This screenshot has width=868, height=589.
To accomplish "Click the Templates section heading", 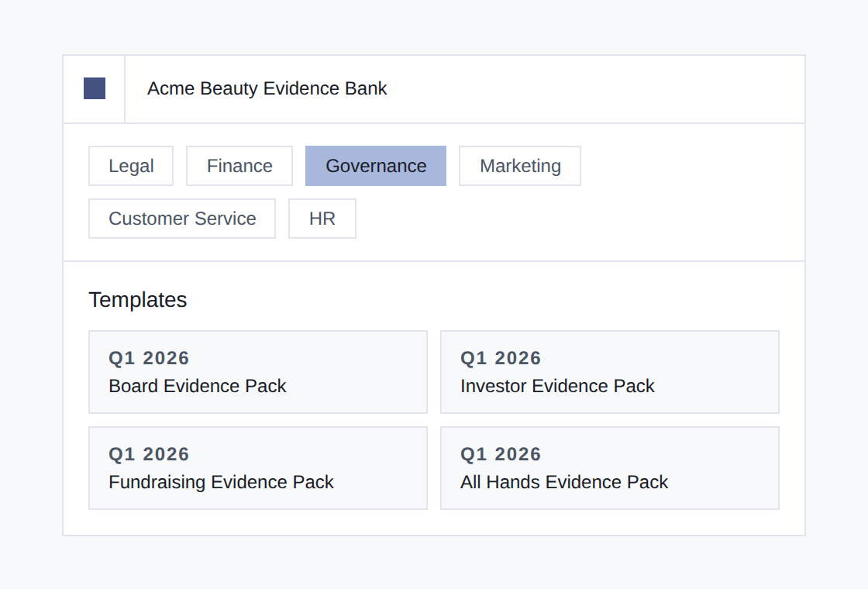I will tap(138, 300).
